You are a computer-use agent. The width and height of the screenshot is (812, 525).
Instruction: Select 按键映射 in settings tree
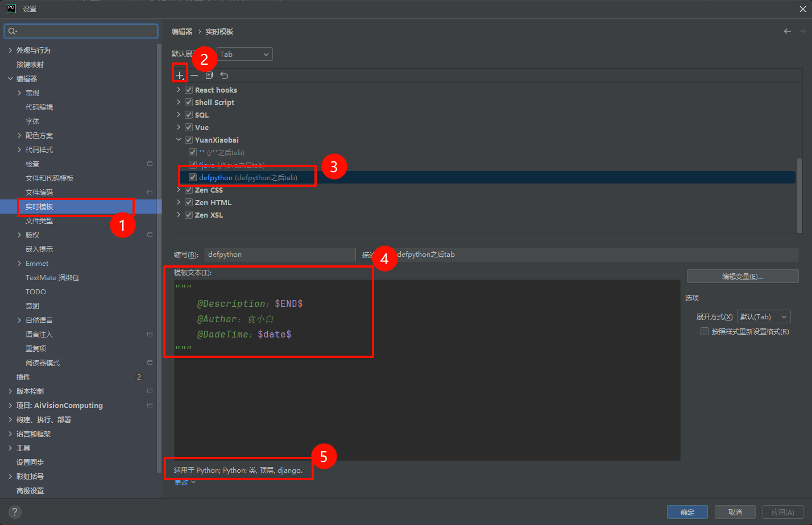[x=30, y=64]
